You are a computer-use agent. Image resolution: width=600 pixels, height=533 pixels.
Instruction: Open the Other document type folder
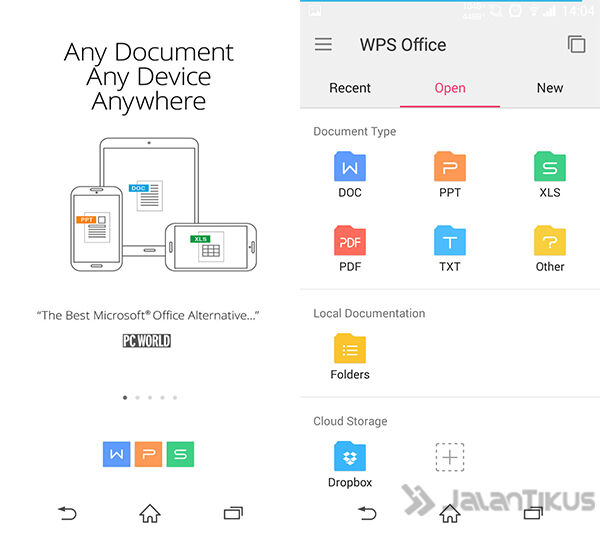click(550, 249)
